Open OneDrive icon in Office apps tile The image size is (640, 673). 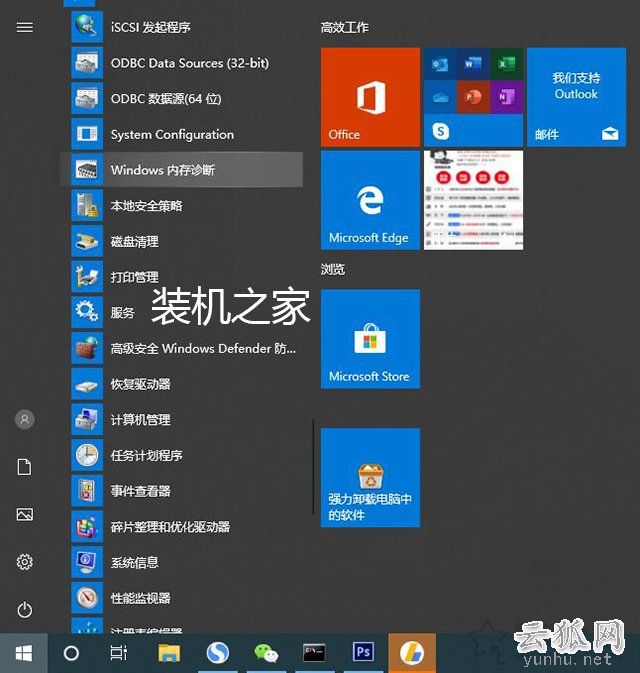(440, 97)
